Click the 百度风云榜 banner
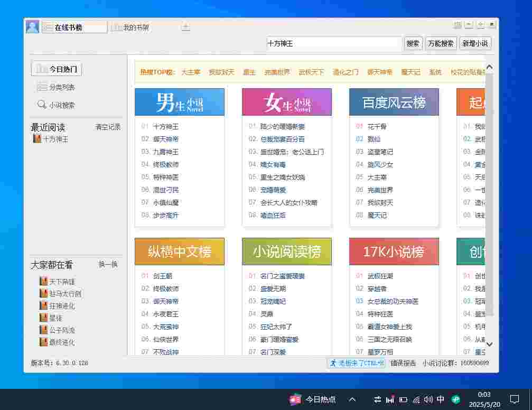 coord(394,102)
